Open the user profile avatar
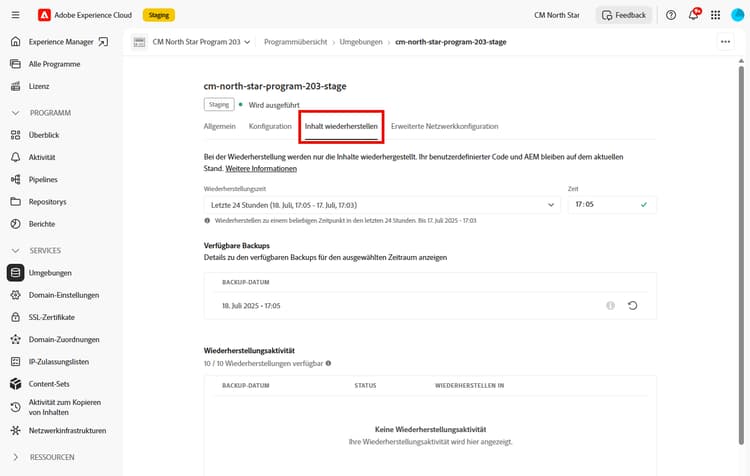The width and height of the screenshot is (750, 476). pos(738,15)
